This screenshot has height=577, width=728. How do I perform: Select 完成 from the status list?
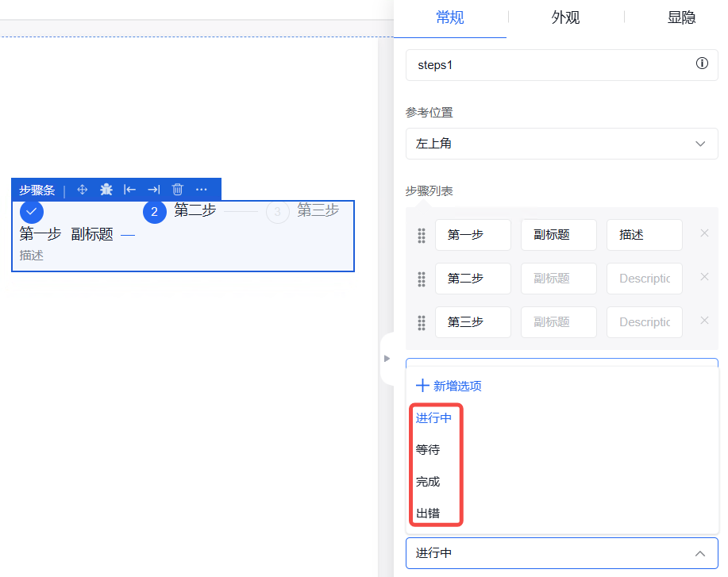click(428, 482)
